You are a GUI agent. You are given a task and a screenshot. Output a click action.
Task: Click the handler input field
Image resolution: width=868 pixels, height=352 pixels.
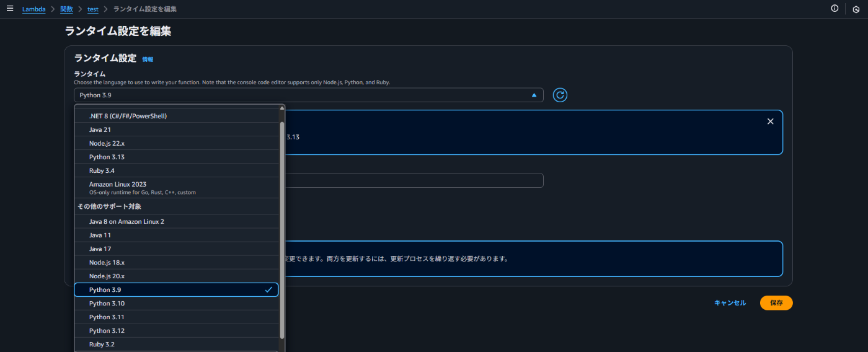(414, 180)
